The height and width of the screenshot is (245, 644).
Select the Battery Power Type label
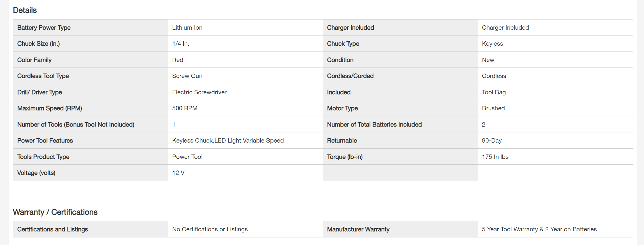click(x=44, y=28)
